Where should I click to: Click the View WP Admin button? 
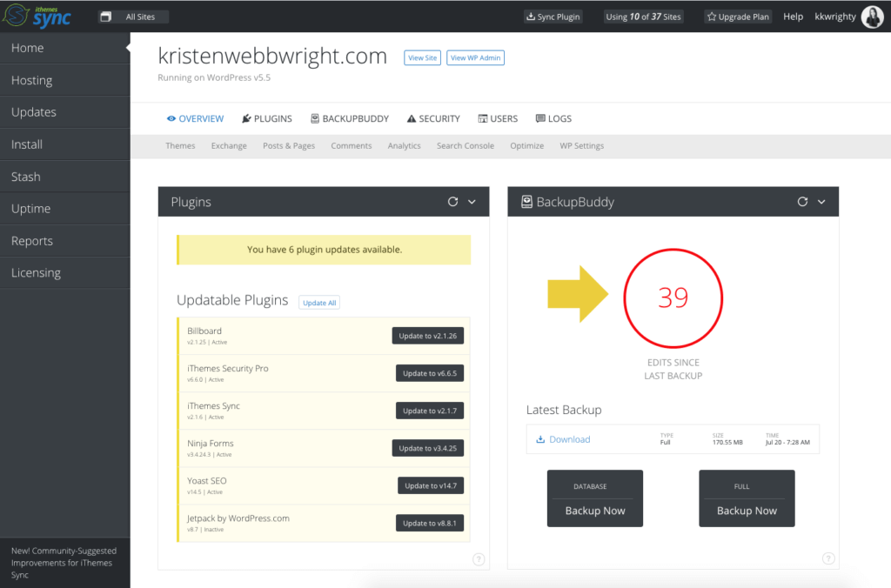pyautogui.click(x=476, y=58)
